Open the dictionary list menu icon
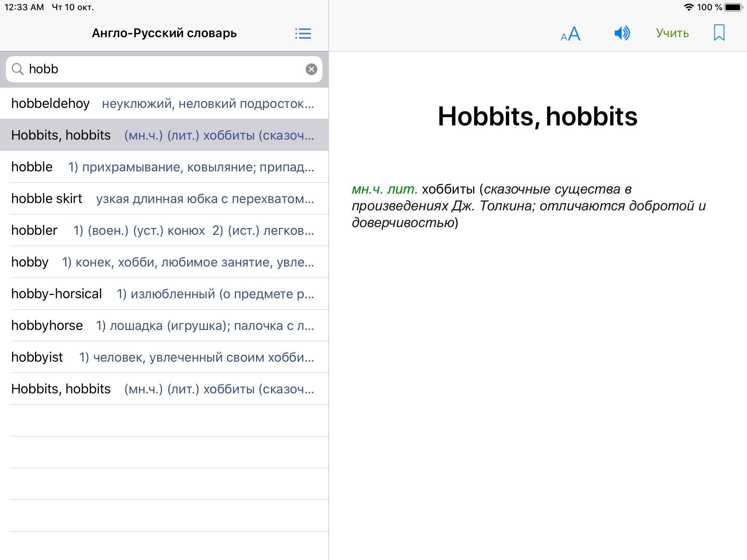 [x=303, y=34]
